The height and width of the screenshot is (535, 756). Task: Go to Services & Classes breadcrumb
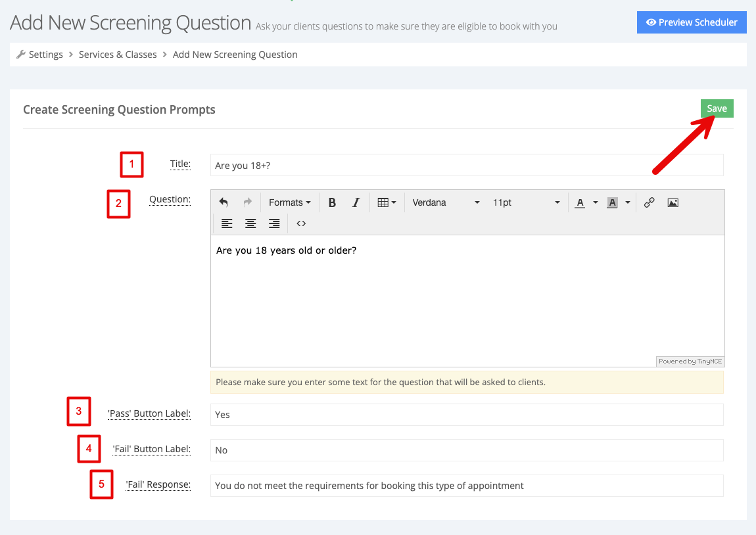(x=118, y=55)
